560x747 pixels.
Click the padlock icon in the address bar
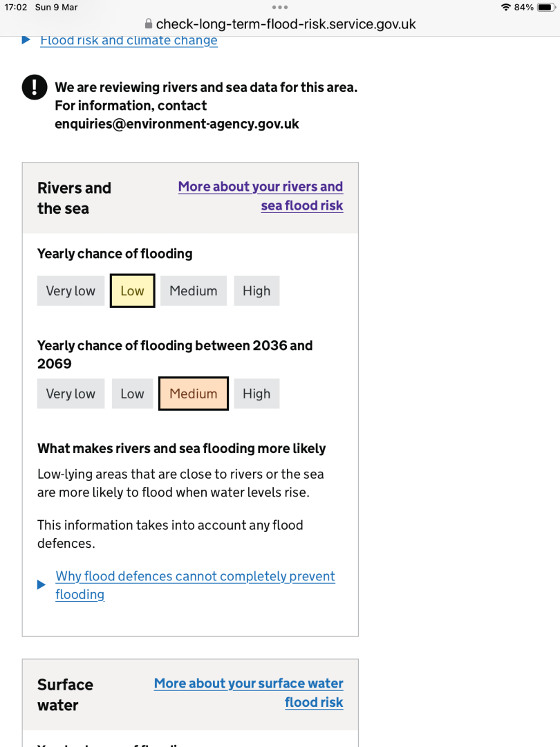pyautogui.click(x=148, y=24)
